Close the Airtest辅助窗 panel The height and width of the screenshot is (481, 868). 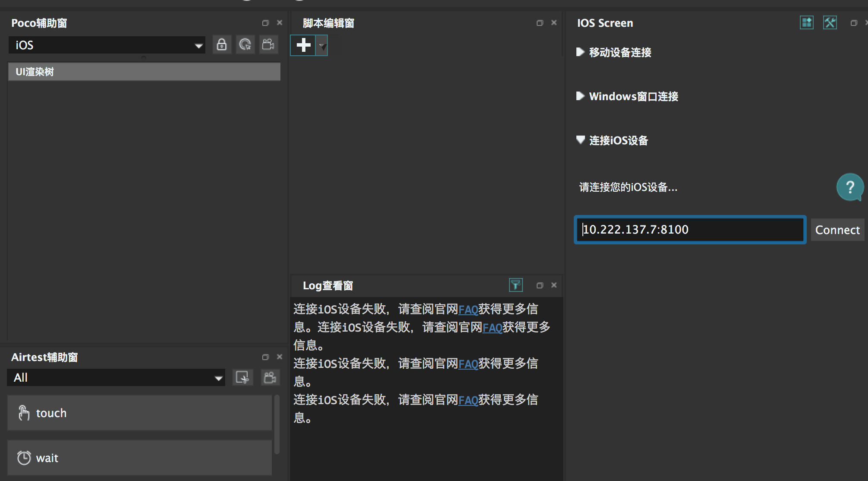(x=280, y=357)
